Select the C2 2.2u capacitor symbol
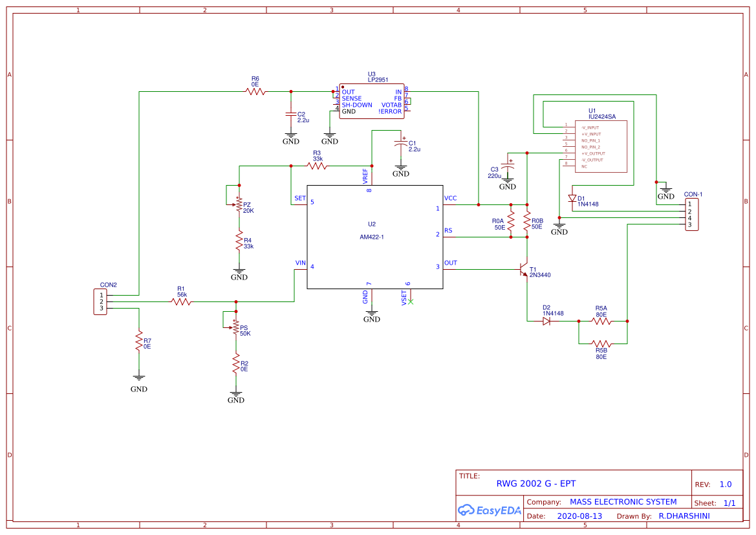This screenshot has width=756, height=535. pos(291,115)
